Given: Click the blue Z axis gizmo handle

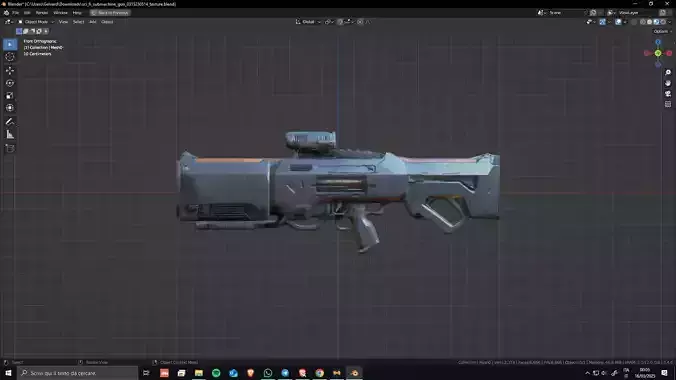Looking at the screenshot, I should click(x=658, y=42).
